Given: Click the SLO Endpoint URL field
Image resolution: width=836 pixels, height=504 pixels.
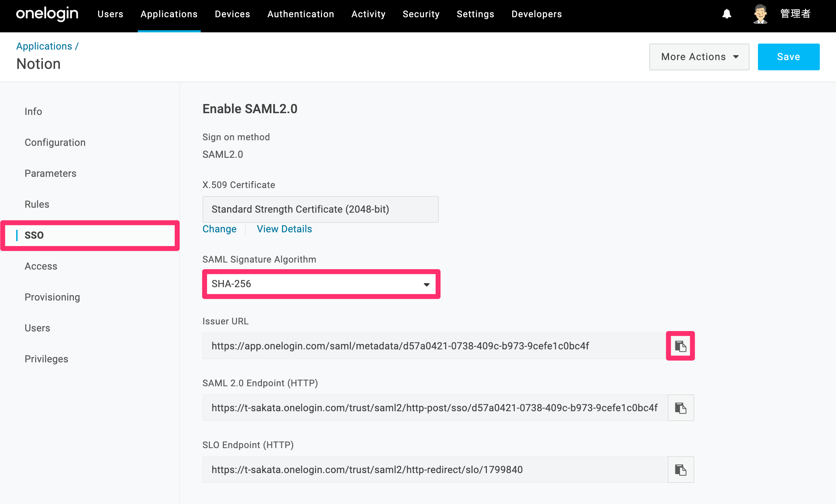Looking at the screenshot, I should 435,470.
